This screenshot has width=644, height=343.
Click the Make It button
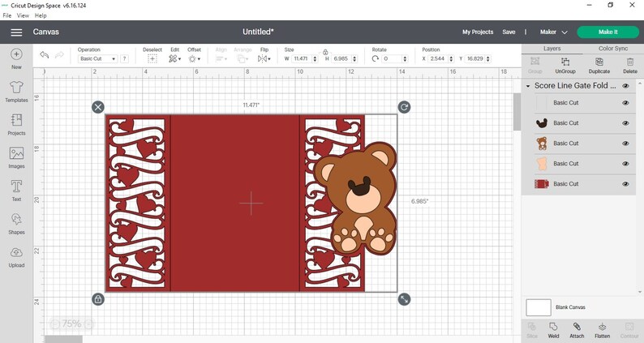point(608,32)
